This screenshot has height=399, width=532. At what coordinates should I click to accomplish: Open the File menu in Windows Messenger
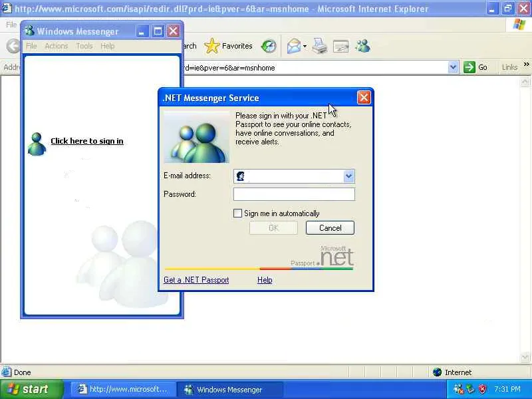click(31, 46)
